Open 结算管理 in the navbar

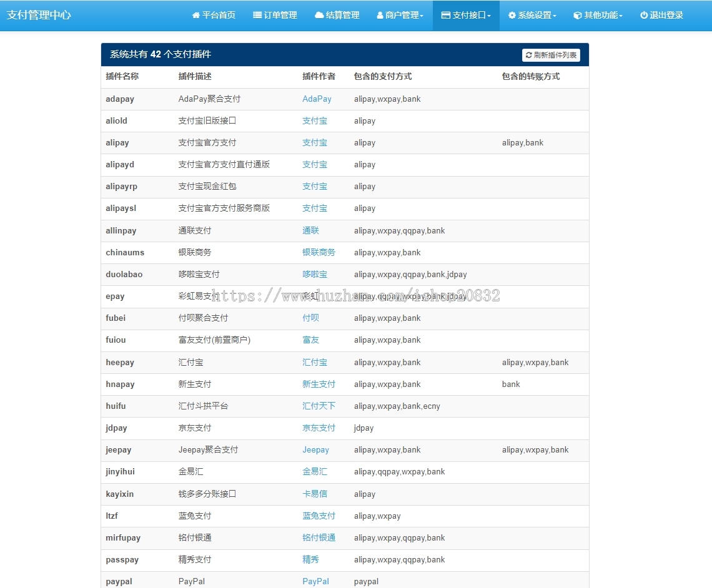[342, 16]
